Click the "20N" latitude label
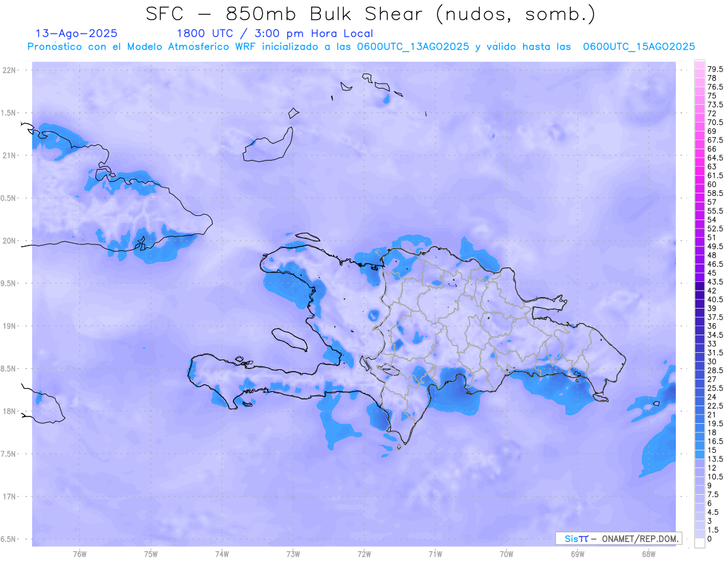This screenshot has width=728, height=562. click(x=10, y=241)
